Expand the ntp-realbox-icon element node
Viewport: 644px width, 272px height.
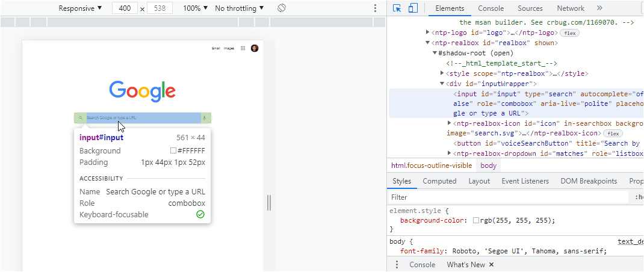pyautogui.click(x=450, y=123)
